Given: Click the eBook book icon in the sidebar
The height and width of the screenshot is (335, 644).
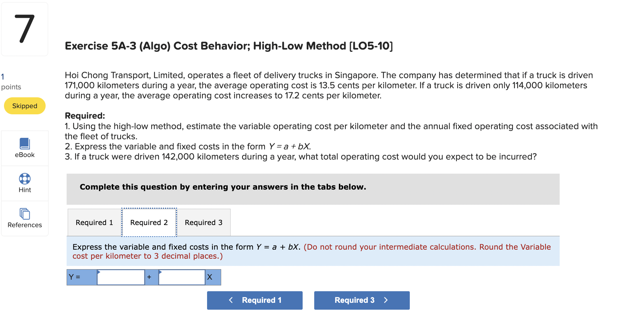Looking at the screenshot, I should coord(24,143).
